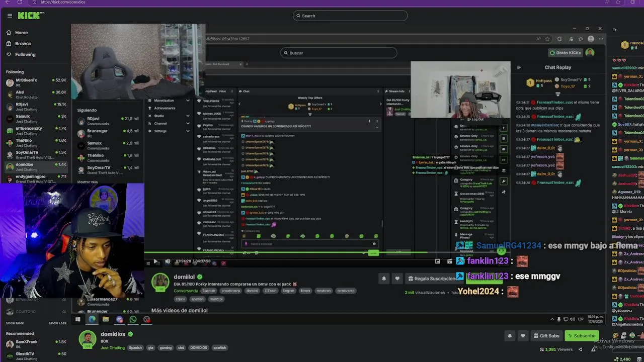The width and height of the screenshot is (644, 362).
Task: Open TheNino channel in left sidebar
Action: point(35,142)
